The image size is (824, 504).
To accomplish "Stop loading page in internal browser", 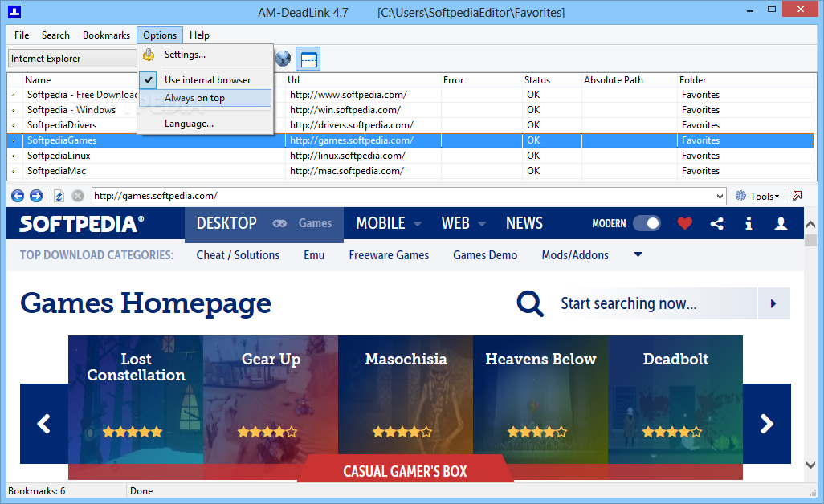I will point(78,196).
